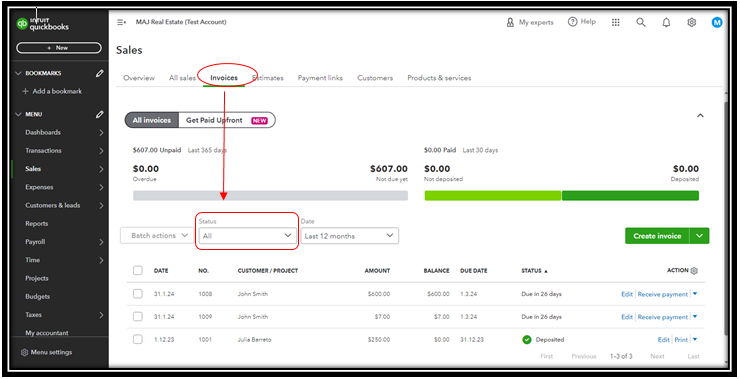Screen dimensions: 740x379
Task: Click the QuickBooks logo
Action: coord(42,24)
